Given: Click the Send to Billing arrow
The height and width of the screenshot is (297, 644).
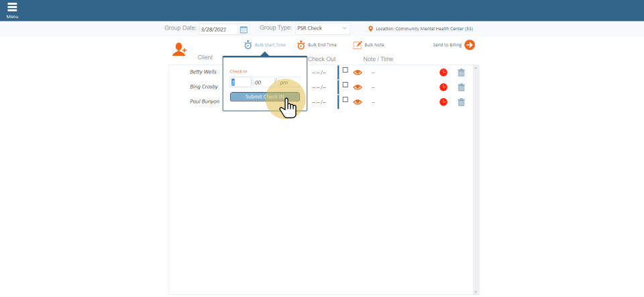Looking at the screenshot, I should click(x=470, y=45).
